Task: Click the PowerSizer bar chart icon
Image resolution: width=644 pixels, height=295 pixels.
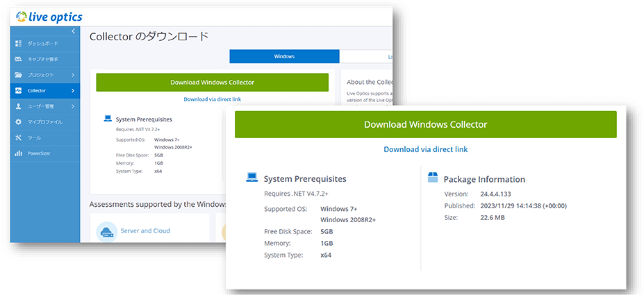Action: pos(19,153)
